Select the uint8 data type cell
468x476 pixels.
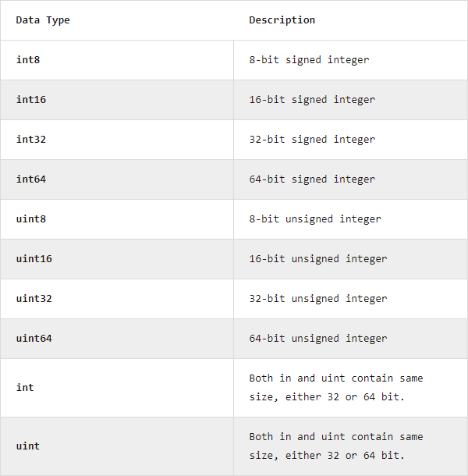point(31,219)
